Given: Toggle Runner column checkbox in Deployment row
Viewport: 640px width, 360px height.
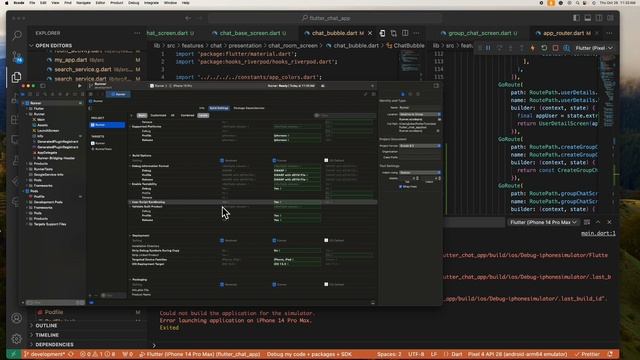Looking at the screenshot, I should pos(274,240).
